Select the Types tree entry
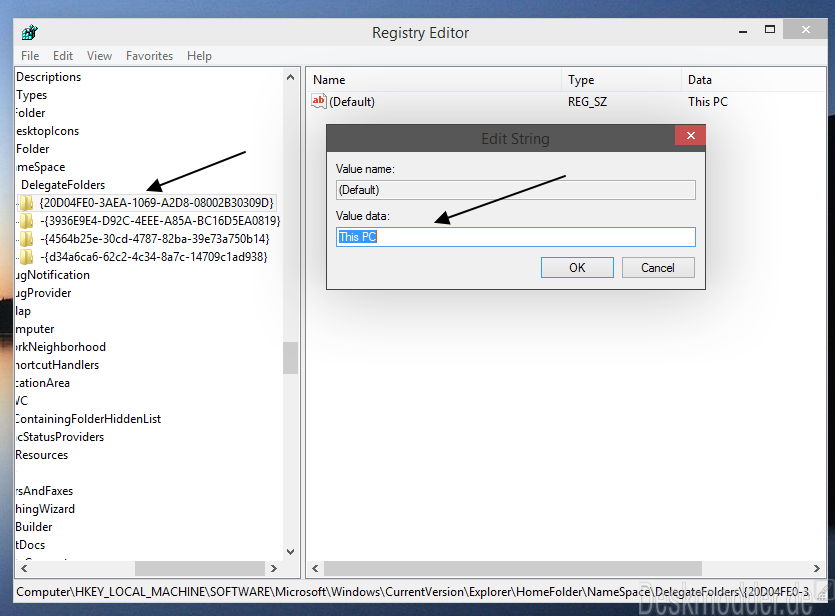The image size is (835, 616). pos(31,95)
